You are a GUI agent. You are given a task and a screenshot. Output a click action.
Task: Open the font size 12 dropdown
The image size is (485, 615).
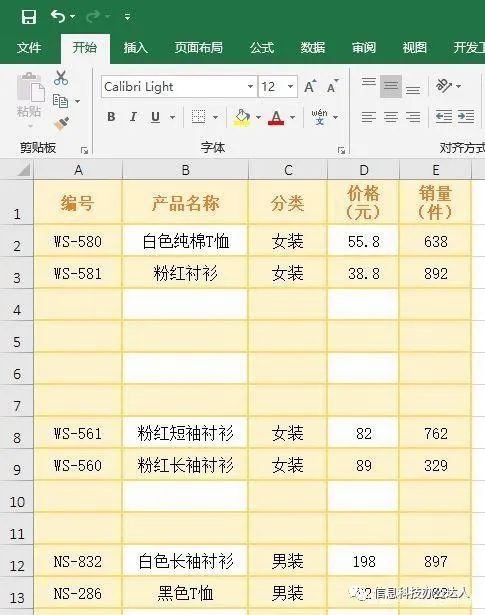coord(290,86)
